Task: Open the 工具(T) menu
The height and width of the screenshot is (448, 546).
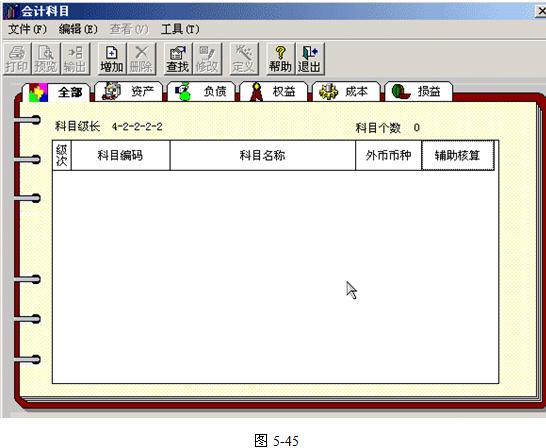Action: (180, 29)
